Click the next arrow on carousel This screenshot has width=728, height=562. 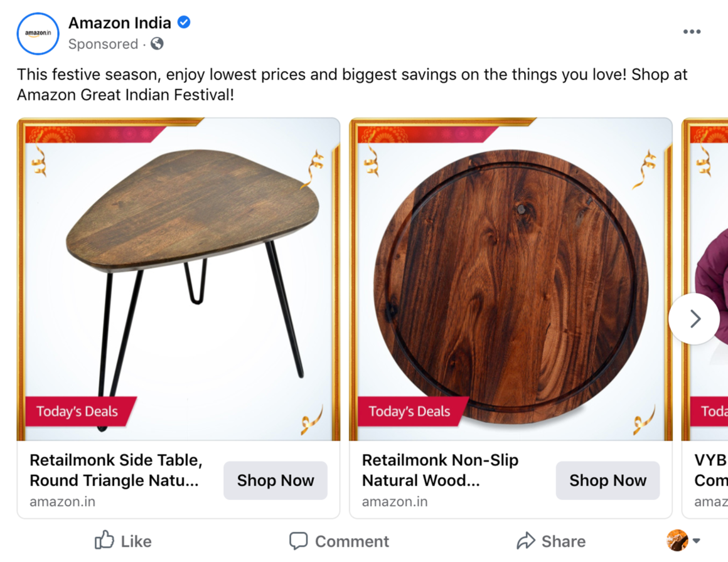click(694, 319)
